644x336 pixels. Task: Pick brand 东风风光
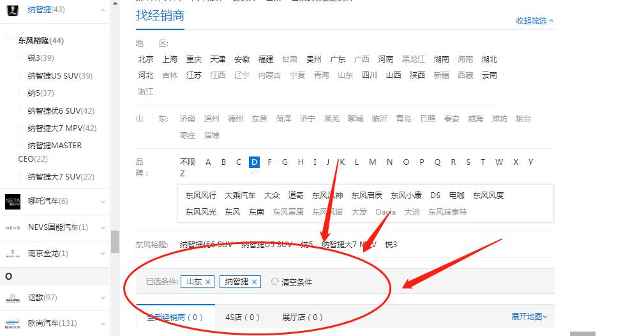point(201,212)
